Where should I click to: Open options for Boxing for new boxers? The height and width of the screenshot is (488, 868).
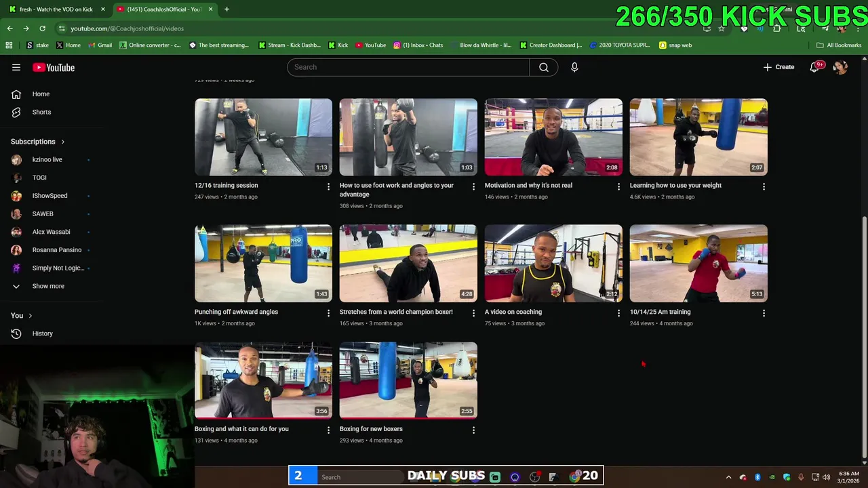tap(473, 430)
